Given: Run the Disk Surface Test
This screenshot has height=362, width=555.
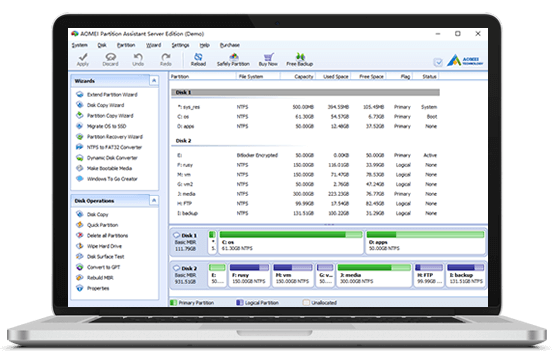Looking at the screenshot, I should pyautogui.click(x=101, y=257).
